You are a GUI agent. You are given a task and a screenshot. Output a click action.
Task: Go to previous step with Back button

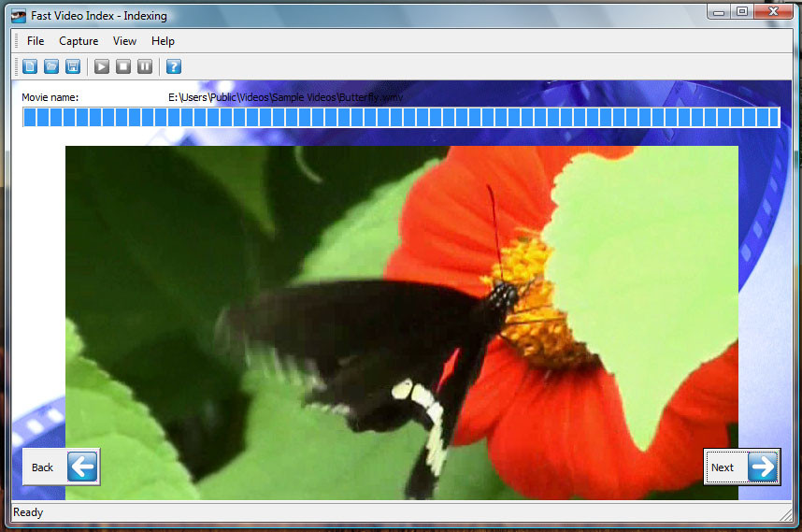[x=61, y=467]
